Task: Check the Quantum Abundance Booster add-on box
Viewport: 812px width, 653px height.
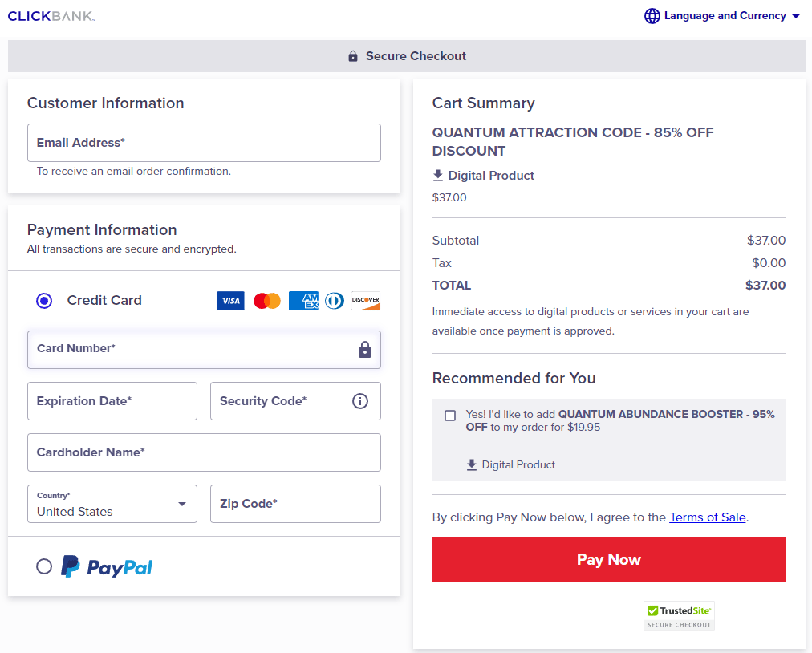Action: point(450,416)
